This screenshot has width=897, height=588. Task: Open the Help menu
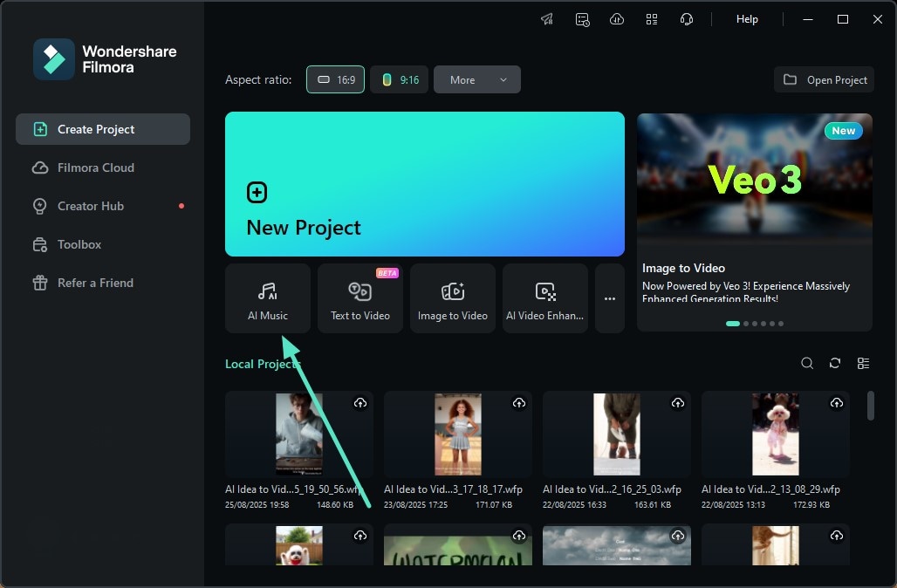tap(747, 19)
